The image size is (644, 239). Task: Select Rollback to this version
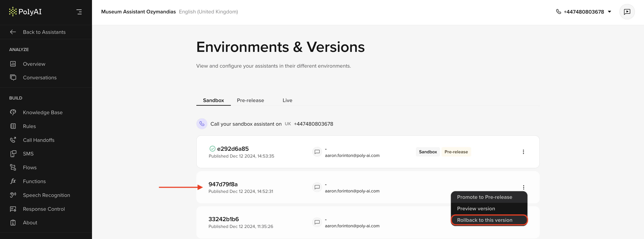pyautogui.click(x=484, y=220)
